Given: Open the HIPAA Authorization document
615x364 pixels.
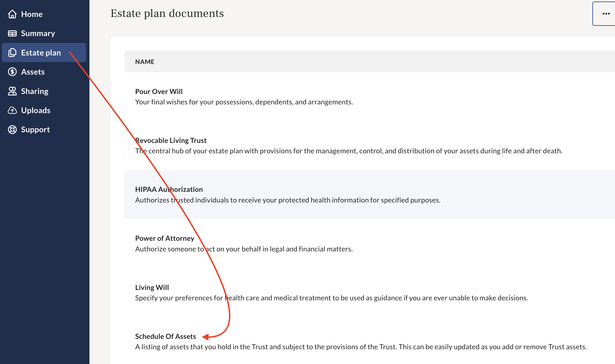Looking at the screenshot, I should [169, 189].
